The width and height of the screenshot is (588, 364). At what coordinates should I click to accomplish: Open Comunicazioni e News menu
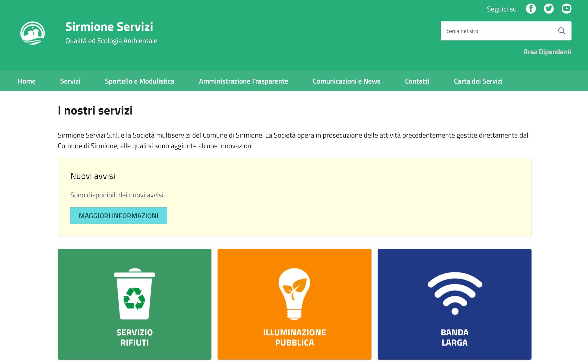point(346,81)
